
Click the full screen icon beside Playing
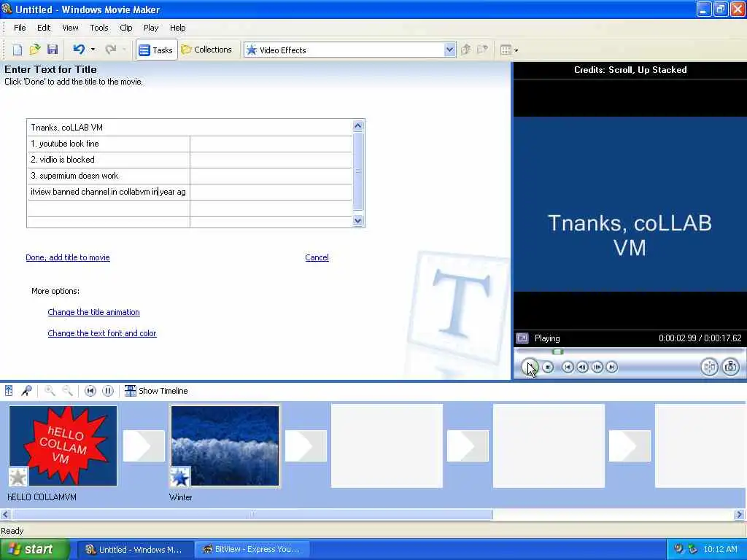click(522, 338)
